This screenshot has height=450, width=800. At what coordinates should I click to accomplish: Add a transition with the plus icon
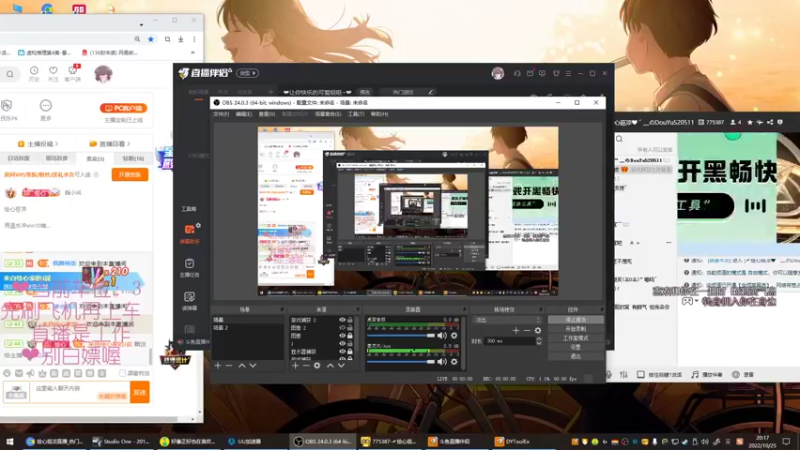[x=516, y=331]
